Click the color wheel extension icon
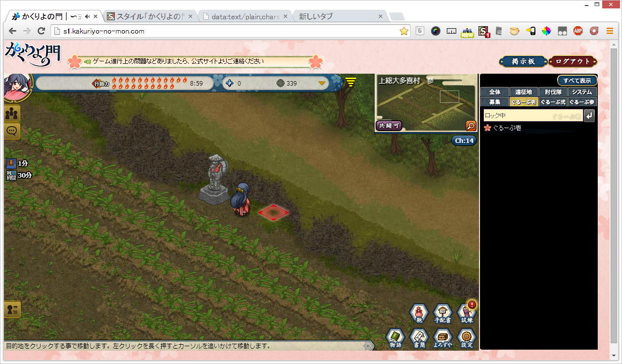622x364 pixels. [x=546, y=31]
